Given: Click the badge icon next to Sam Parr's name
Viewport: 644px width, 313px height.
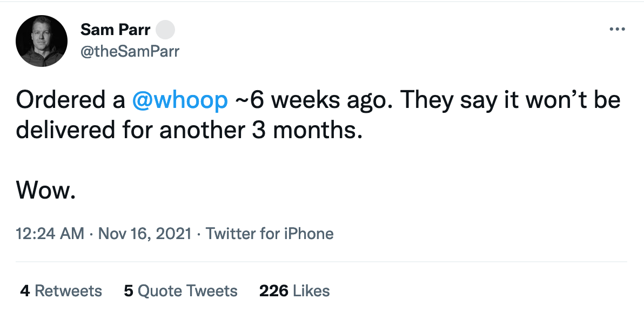Looking at the screenshot, I should point(166,30).
